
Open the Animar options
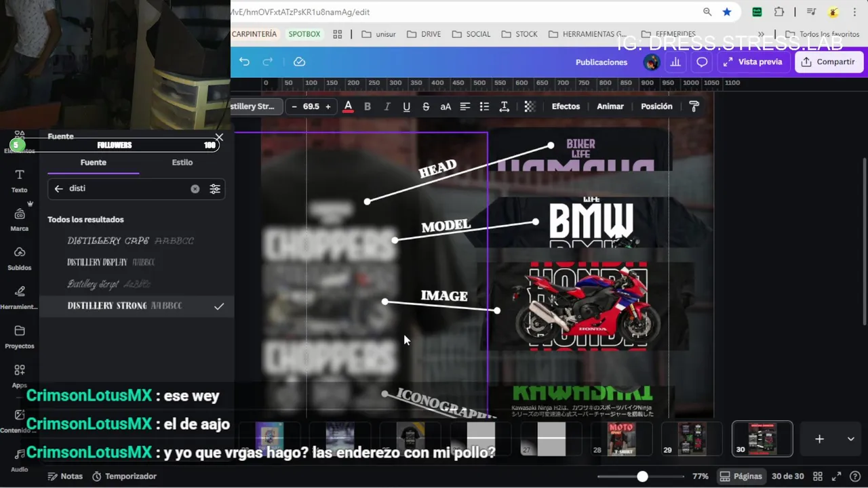coord(610,106)
